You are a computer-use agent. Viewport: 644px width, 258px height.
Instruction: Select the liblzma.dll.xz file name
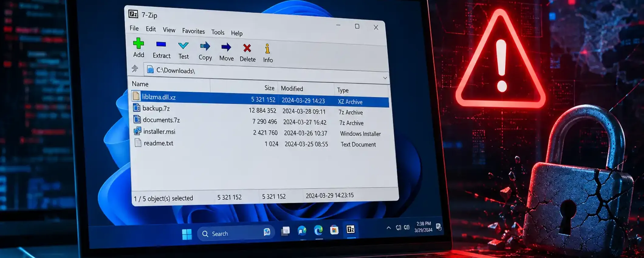tap(159, 97)
